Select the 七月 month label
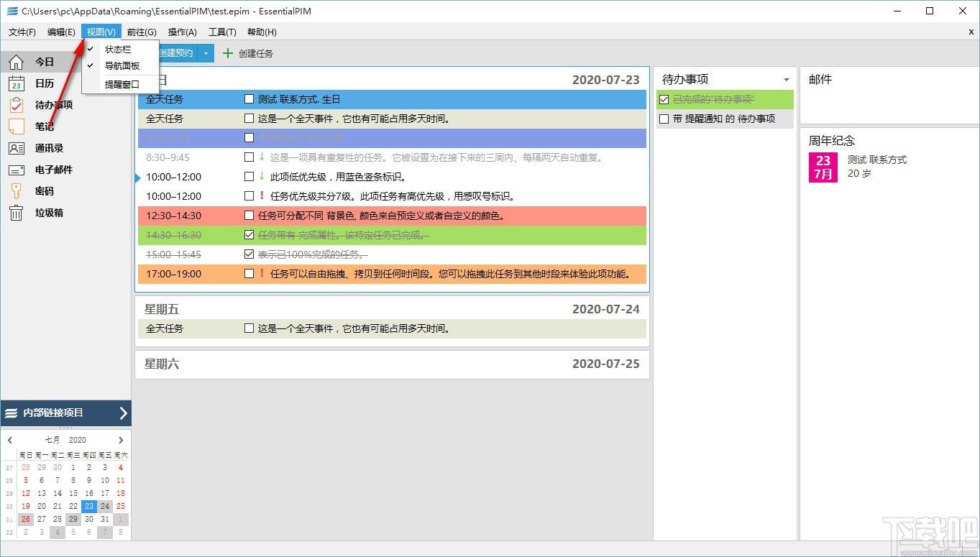Image resolution: width=980 pixels, height=557 pixels. [52, 440]
